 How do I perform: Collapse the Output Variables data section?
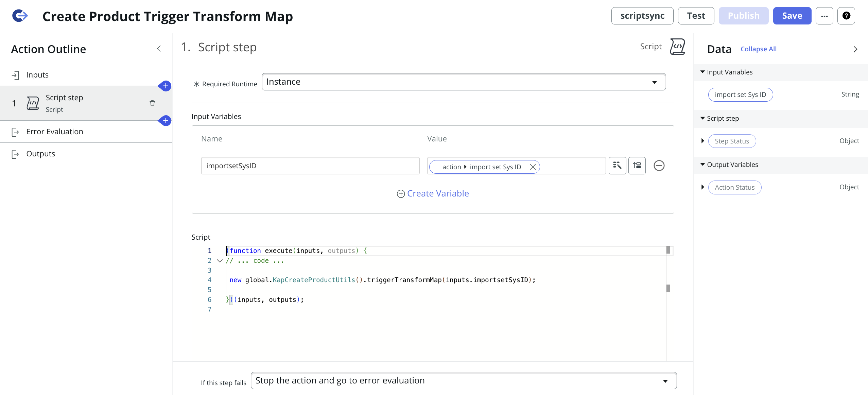(x=702, y=165)
